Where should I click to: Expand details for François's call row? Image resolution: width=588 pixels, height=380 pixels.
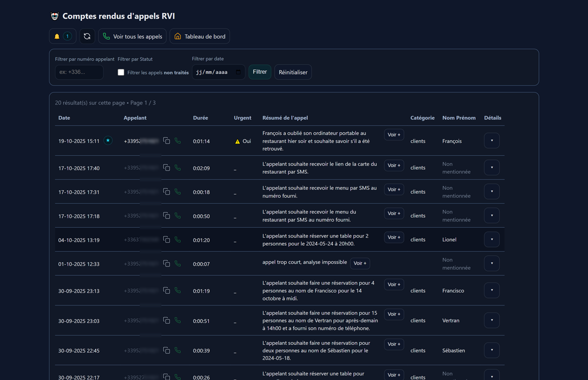(x=492, y=140)
